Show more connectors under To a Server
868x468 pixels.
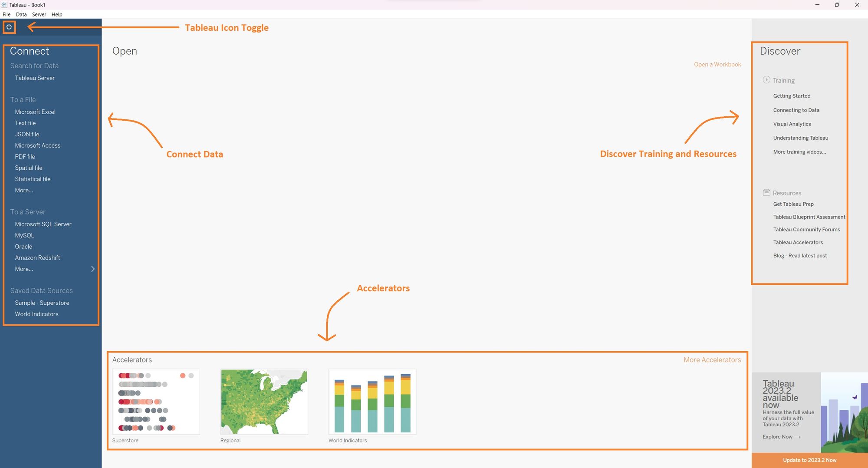coord(24,269)
